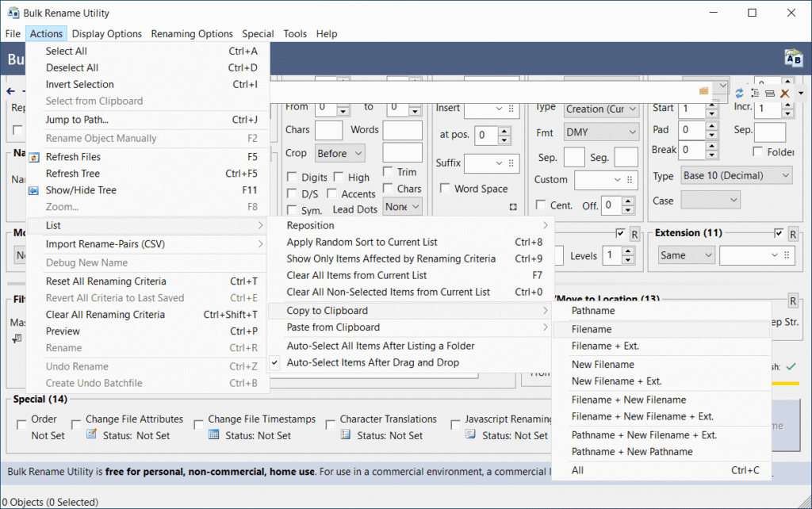The width and height of the screenshot is (812, 509).
Task: Click the AB rename logo icon
Action: tap(793, 57)
